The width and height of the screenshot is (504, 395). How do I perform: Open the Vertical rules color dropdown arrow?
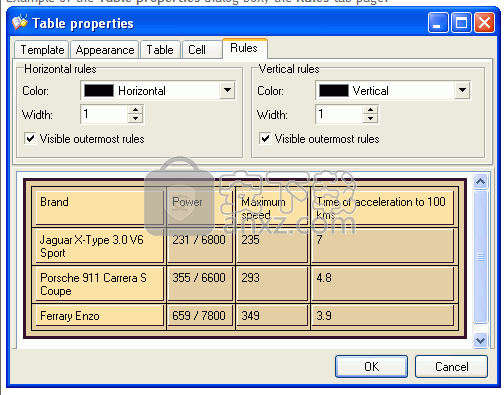click(462, 90)
